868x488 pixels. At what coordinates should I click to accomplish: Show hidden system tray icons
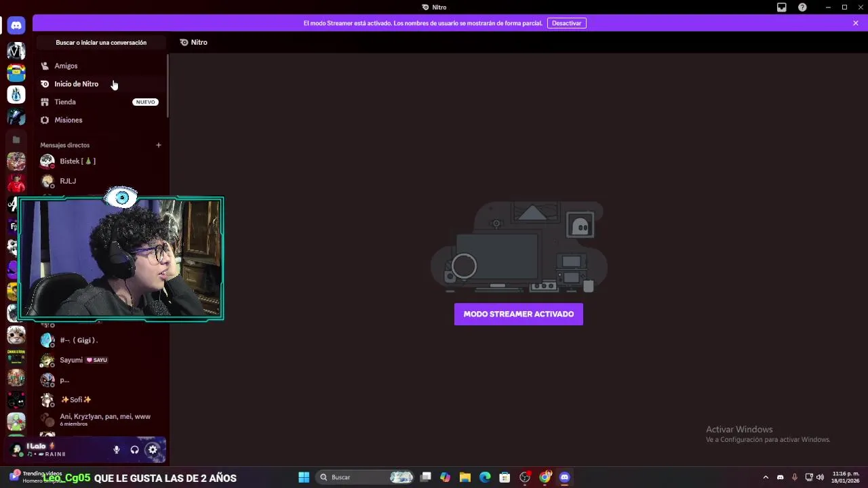tap(766, 477)
